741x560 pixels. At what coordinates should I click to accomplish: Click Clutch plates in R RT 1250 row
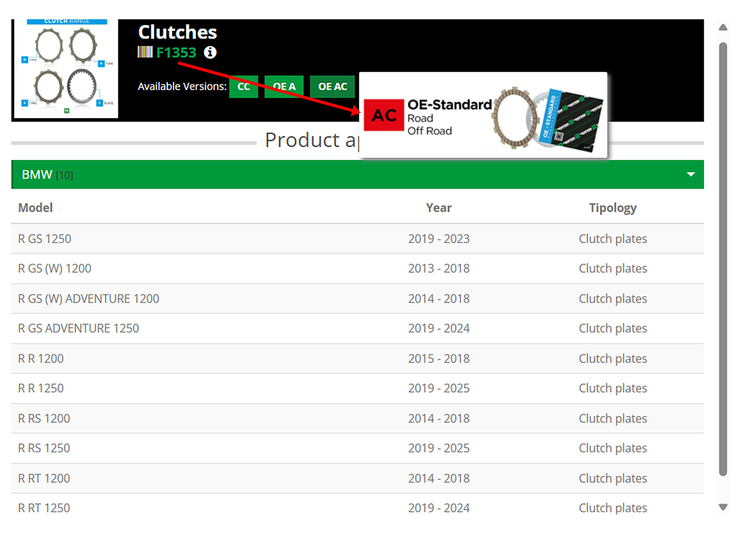[x=613, y=508]
